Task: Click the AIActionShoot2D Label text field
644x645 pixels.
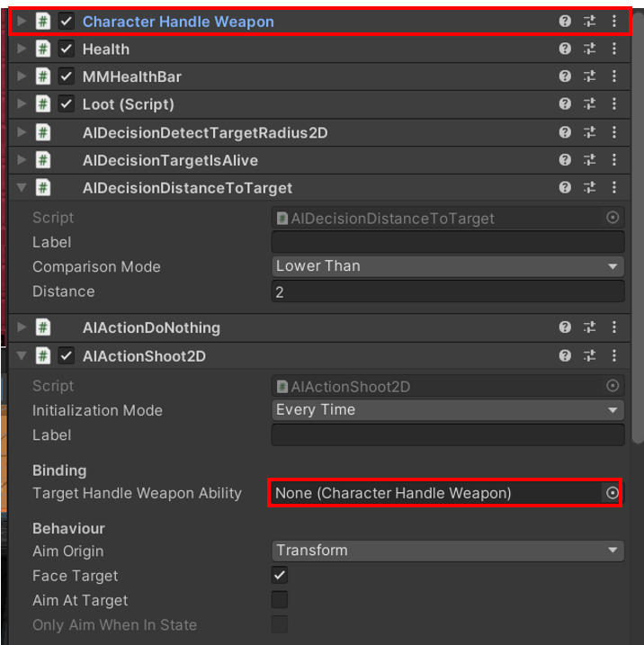Action: (x=448, y=434)
